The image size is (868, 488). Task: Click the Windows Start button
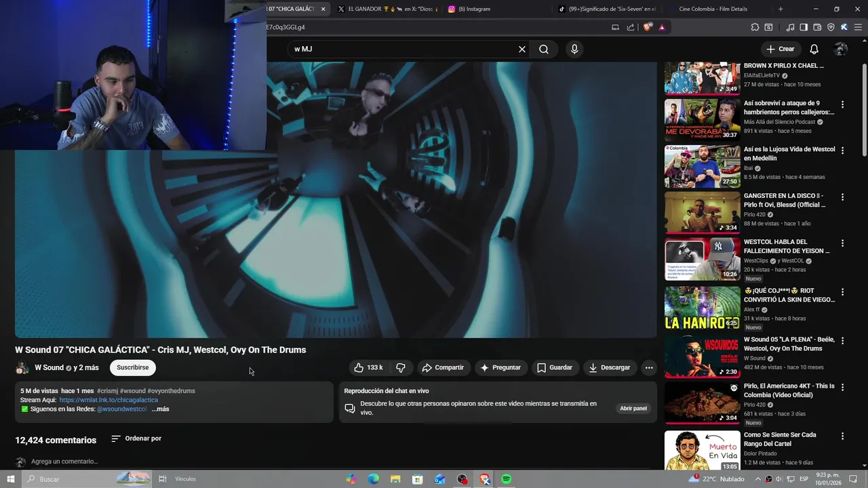tap(11, 479)
